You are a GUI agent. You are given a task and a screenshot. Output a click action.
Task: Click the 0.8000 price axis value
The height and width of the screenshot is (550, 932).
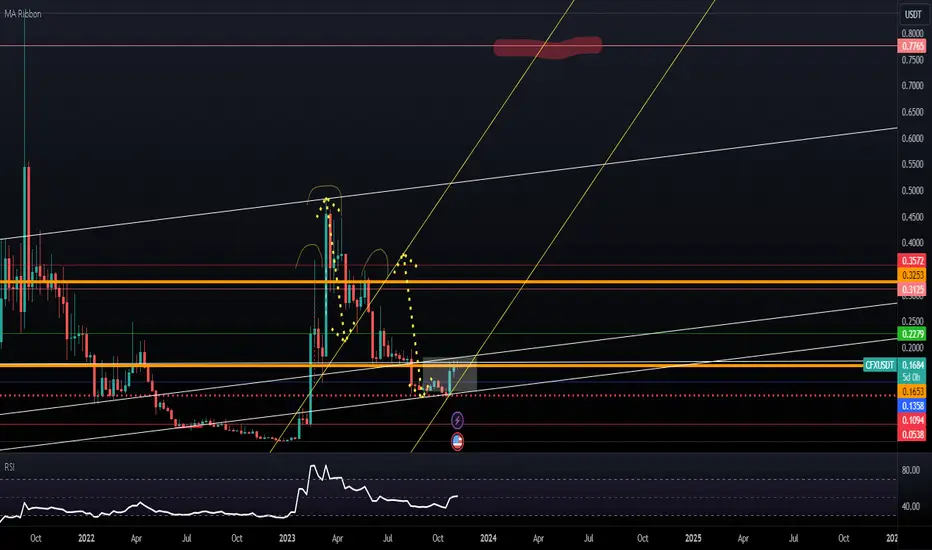pyautogui.click(x=912, y=33)
